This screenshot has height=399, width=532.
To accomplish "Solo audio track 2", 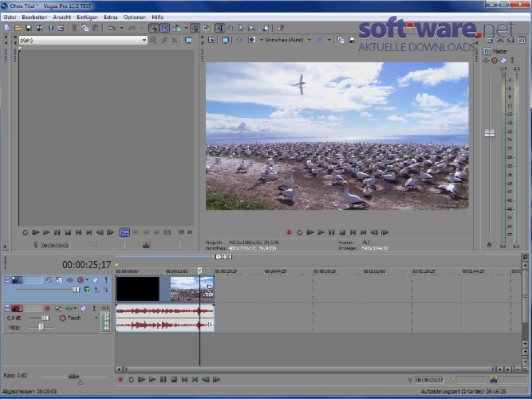I will pyautogui.click(x=94, y=308).
